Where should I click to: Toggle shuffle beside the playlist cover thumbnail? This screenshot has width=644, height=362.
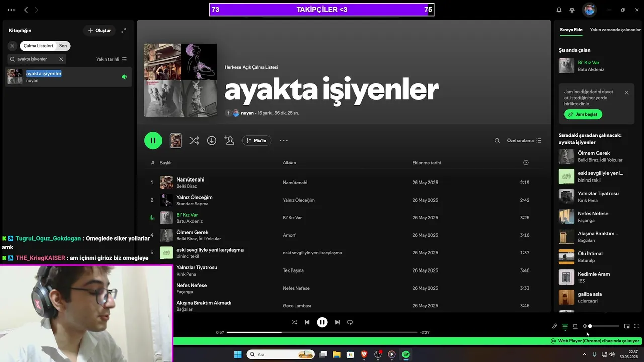(x=194, y=141)
